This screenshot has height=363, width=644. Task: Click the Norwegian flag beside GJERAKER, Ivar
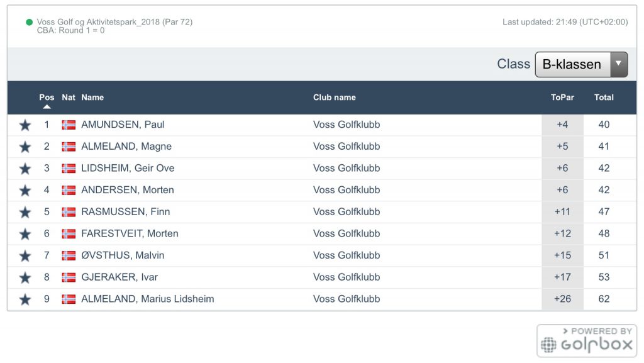[69, 277]
